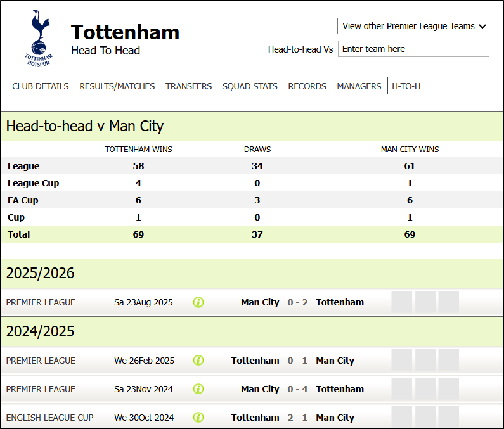Click first grey box in 23Aug 2025 row

coord(402,302)
